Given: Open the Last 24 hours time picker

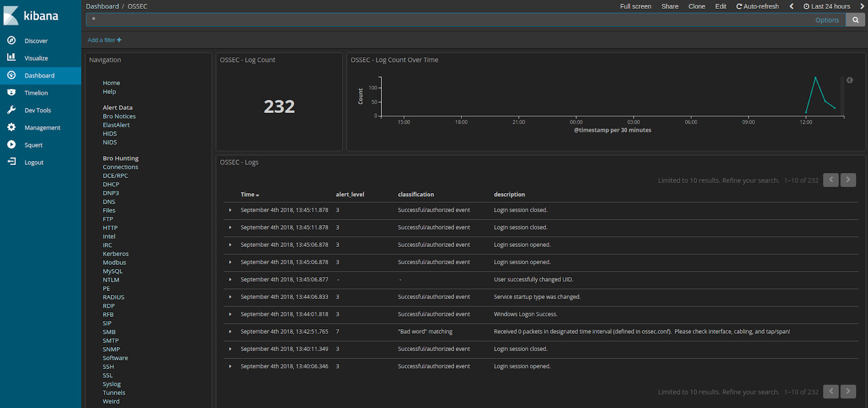Looking at the screenshot, I should 827,7.
